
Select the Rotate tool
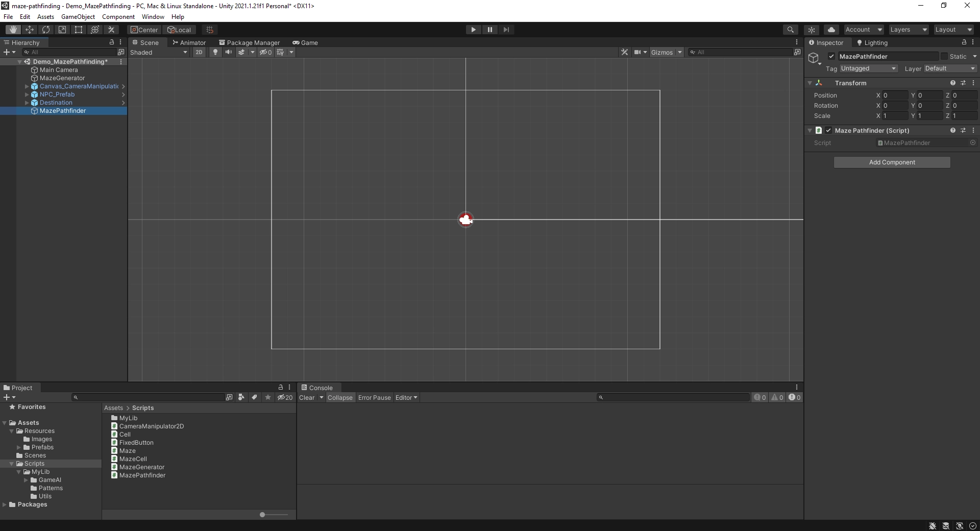tap(46, 30)
